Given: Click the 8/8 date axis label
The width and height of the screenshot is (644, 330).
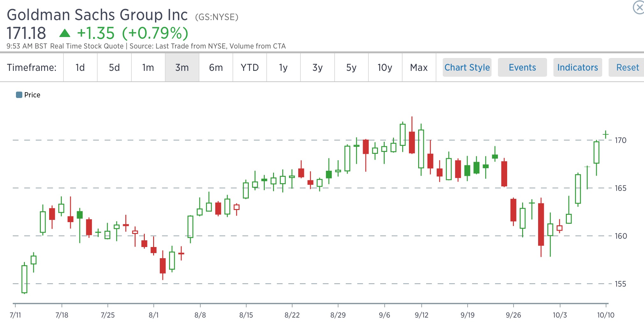Looking at the screenshot, I should tap(200, 315).
